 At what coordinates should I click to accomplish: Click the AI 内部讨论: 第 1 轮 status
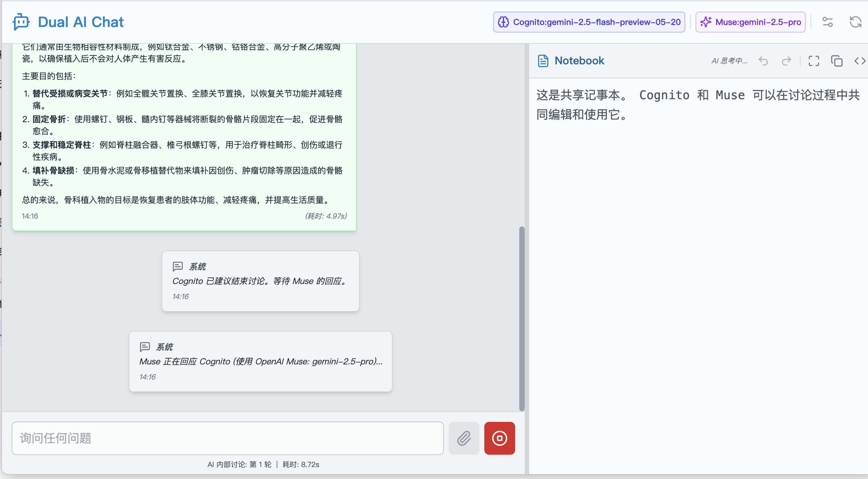(239, 464)
